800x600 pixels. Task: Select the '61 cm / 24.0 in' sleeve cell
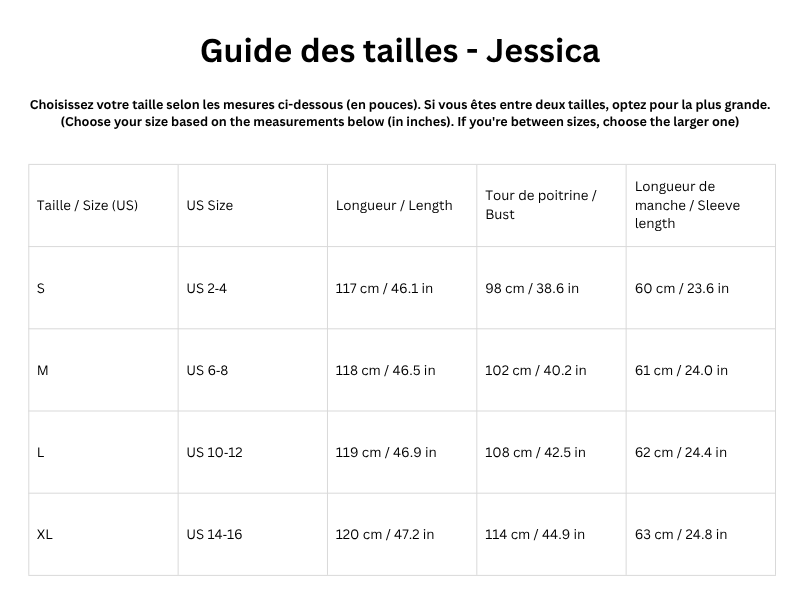(682, 370)
